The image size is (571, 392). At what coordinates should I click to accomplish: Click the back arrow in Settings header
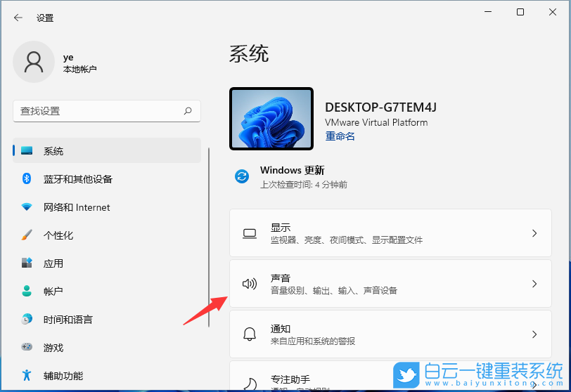[18, 18]
